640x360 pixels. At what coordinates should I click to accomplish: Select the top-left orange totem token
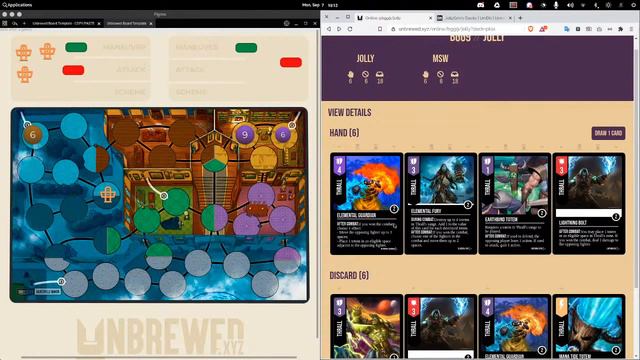tap(24, 53)
